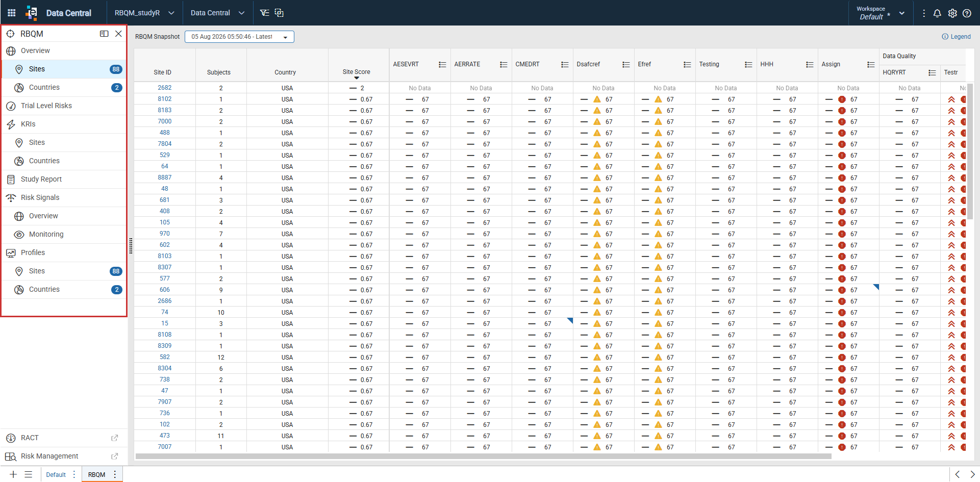Click the Data Central logo icon
The width and height of the screenshot is (980, 482).
pos(31,13)
